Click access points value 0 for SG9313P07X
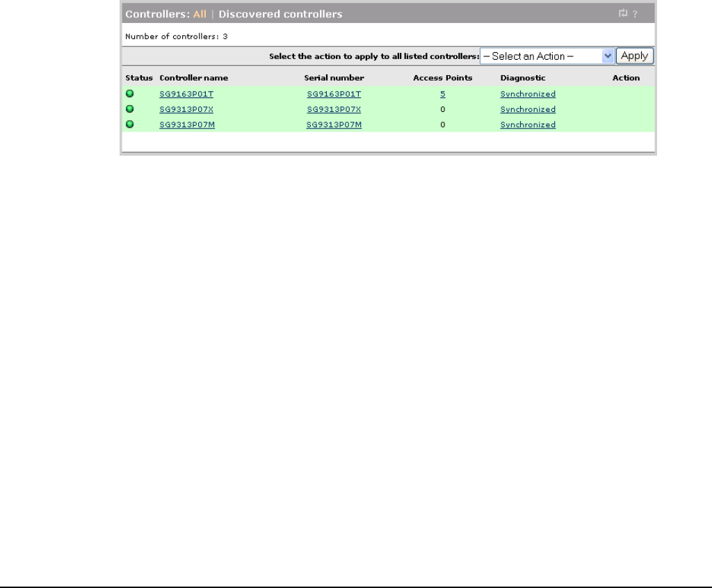Image resolution: width=712 pixels, height=588 pixels. [x=443, y=109]
